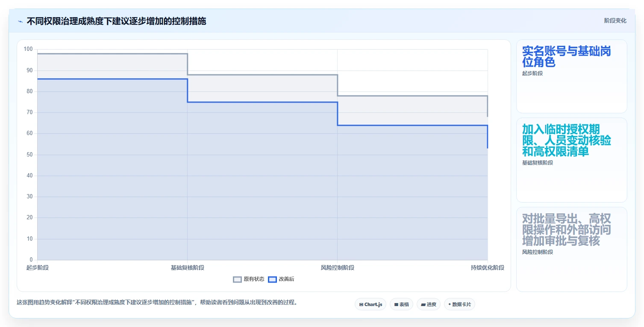The width and height of the screenshot is (644, 327).
Task: Click the 风险控制阶段 axis label
Action: pyautogui.click(x=338, y=268)
